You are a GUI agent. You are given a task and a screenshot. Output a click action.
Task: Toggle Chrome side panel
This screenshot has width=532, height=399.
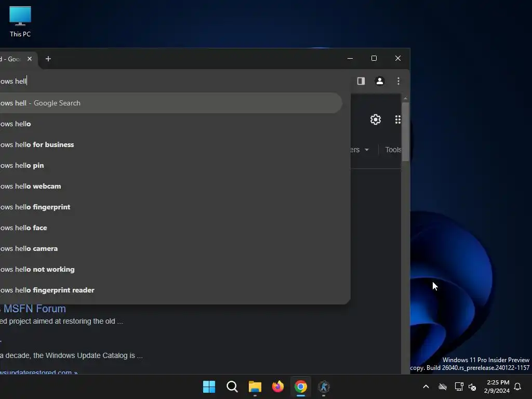pos(361,81)
